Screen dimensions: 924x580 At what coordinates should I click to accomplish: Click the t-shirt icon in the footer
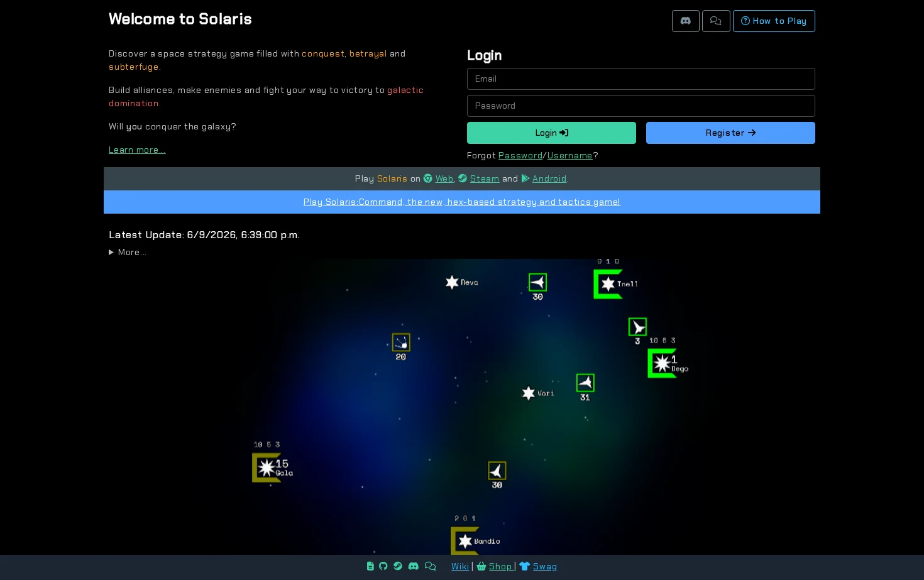click(x=525, y=566)
